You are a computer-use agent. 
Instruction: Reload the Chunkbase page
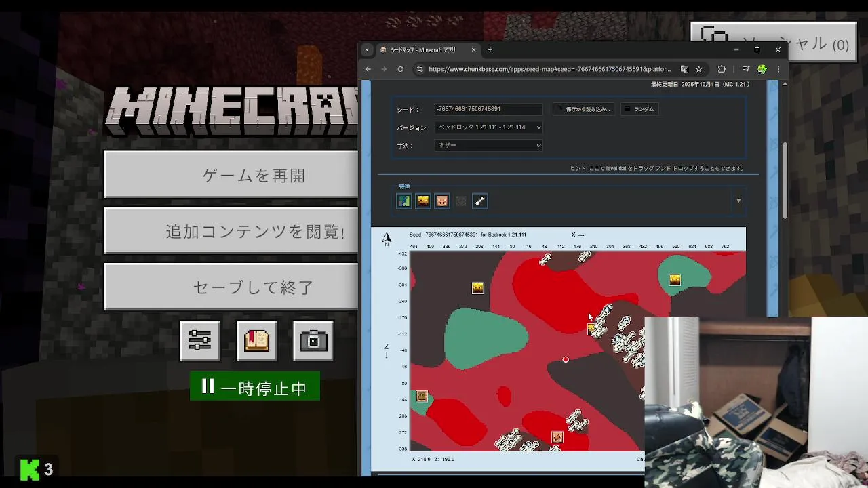click(400, 69)
